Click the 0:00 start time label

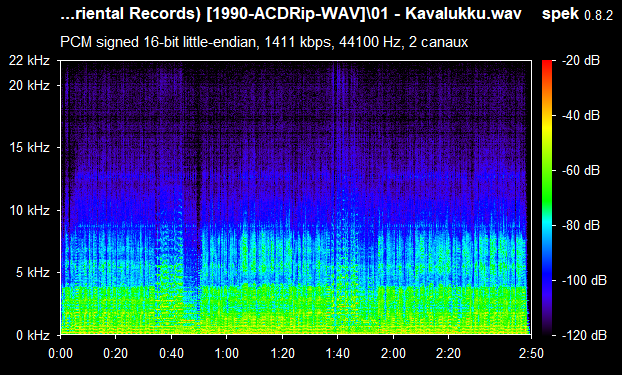(x=60, y=353)
